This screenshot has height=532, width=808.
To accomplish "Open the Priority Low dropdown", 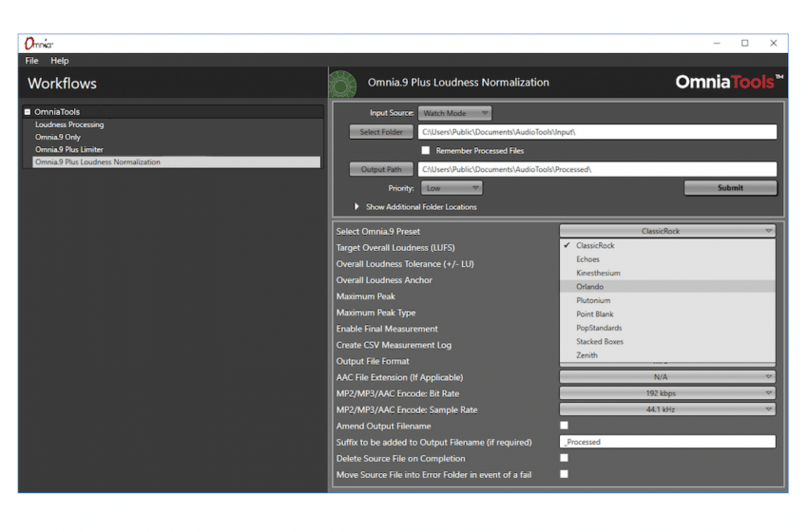I will pos(452,188).
